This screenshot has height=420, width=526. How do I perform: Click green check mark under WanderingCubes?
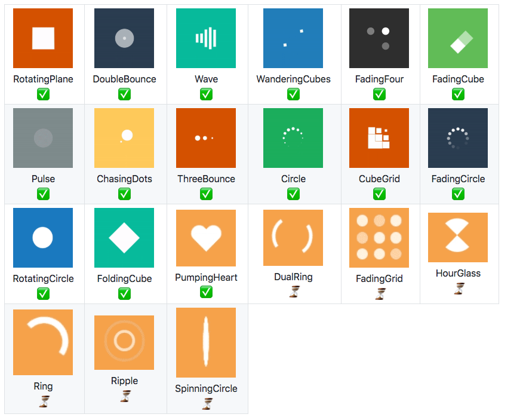pyautogui.click(x=294, y=94)
